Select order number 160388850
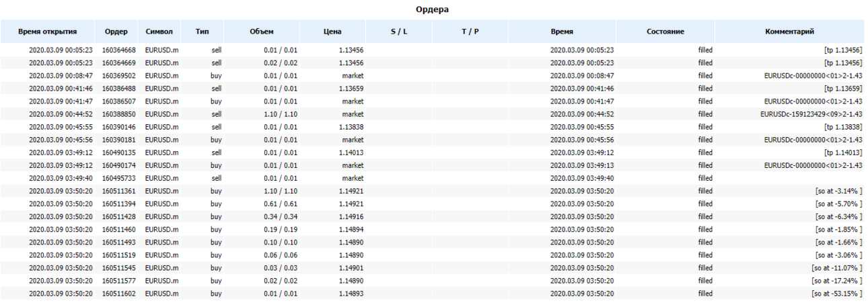 (118, 114)
